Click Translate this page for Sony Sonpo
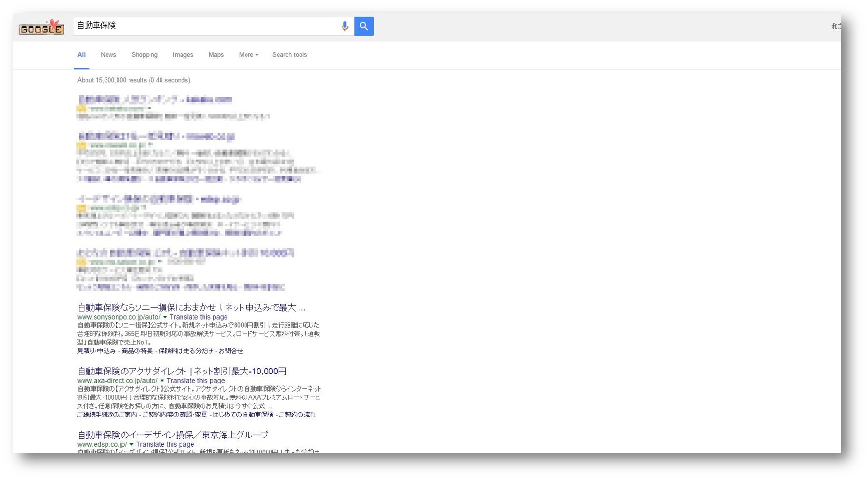This screenshot has height=480, width=868. coord(198,317)
